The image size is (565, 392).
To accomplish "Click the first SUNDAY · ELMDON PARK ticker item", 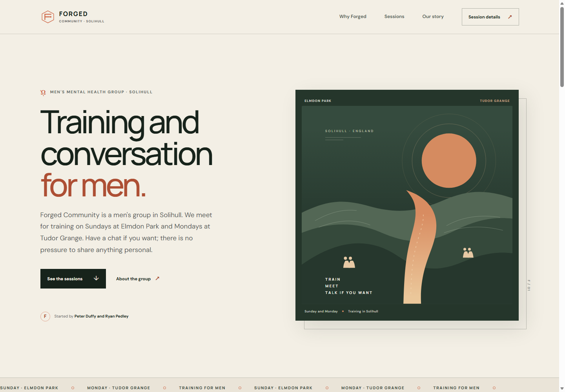I will 29,388.
